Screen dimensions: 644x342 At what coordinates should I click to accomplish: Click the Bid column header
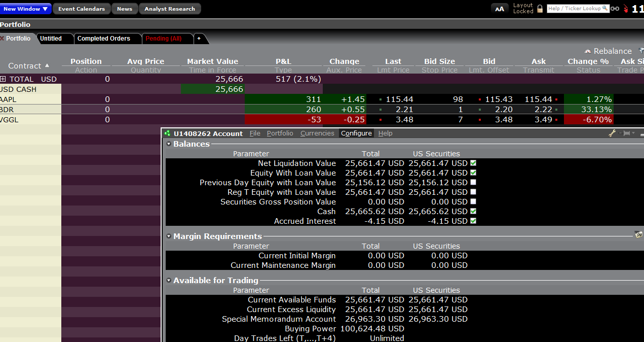pyautogui.click(x=489, y=61)
